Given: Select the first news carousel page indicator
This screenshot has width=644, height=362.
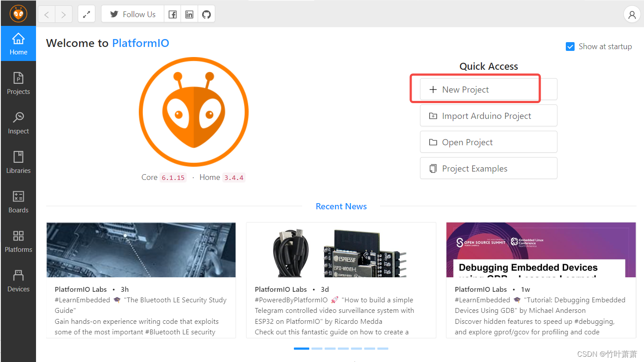Looking at the screenshot, I should coord(301,348).
